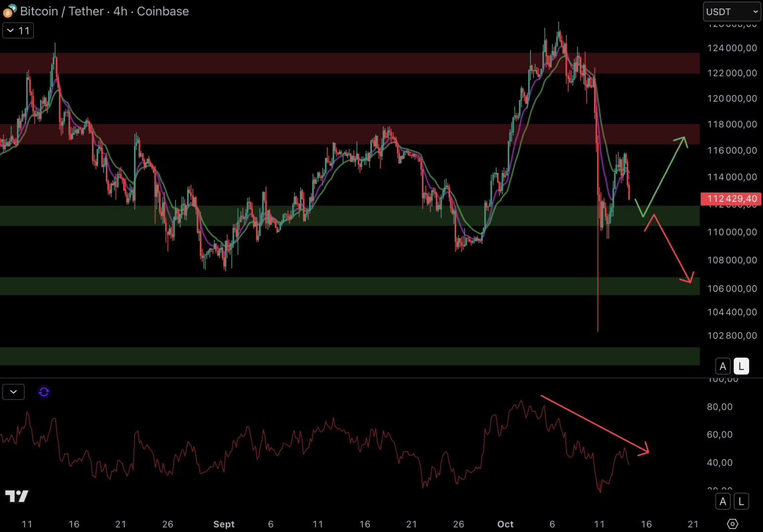Click the Sept label on time axis
This screenshot has width=763, height=532.
[224, 524]
